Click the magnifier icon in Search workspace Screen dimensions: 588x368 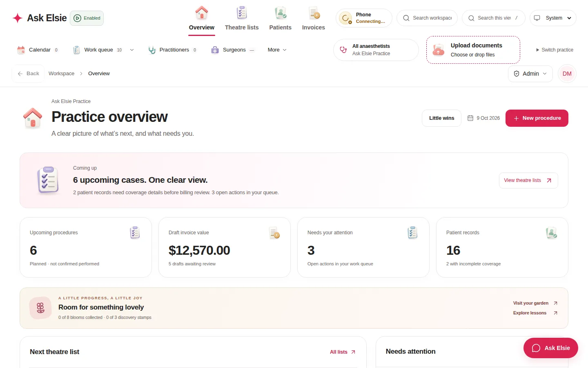pyautogui.click(x=406, y=18)
